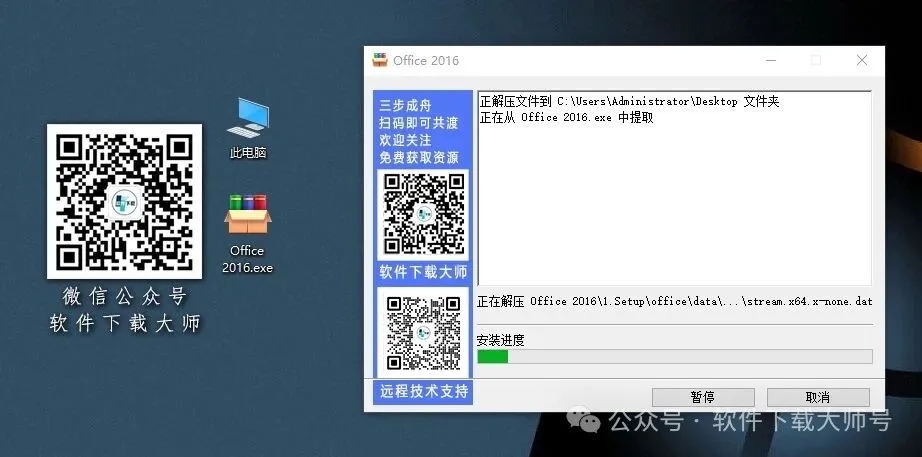Select the Office 2016.exe desktop icon
922x457 pixels.
248,233
